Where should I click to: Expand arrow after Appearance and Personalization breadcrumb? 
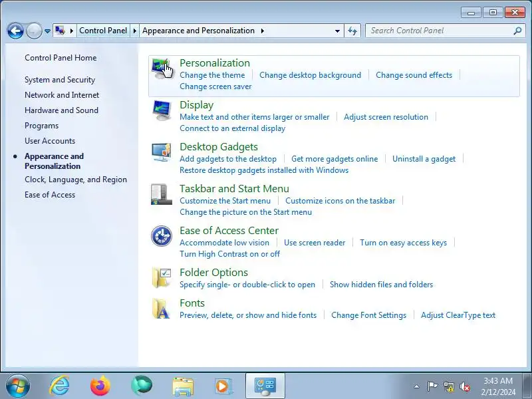(262, 31)
